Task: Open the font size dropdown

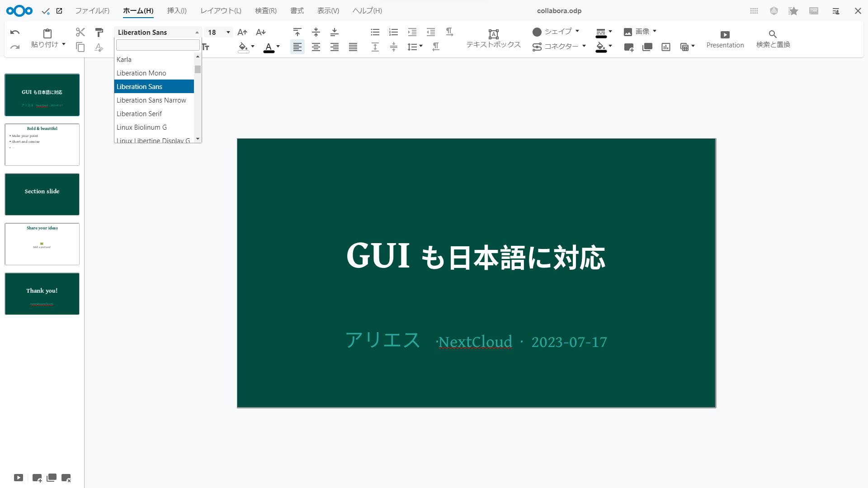Action: pos(228,32)
